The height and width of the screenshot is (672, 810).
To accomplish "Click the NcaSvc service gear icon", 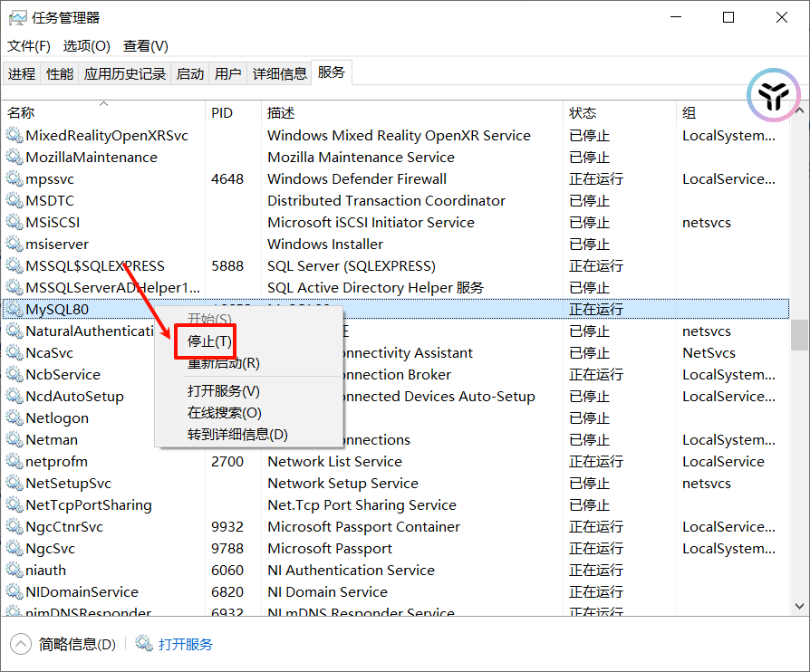I will pyautogui.click(x=14, y=352).
